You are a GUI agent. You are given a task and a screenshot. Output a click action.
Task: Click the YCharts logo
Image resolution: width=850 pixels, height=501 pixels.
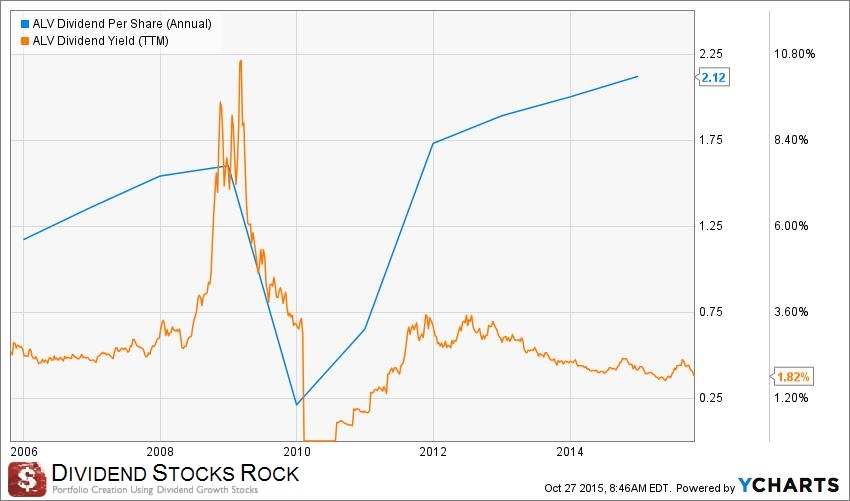[x=787, y=484]
